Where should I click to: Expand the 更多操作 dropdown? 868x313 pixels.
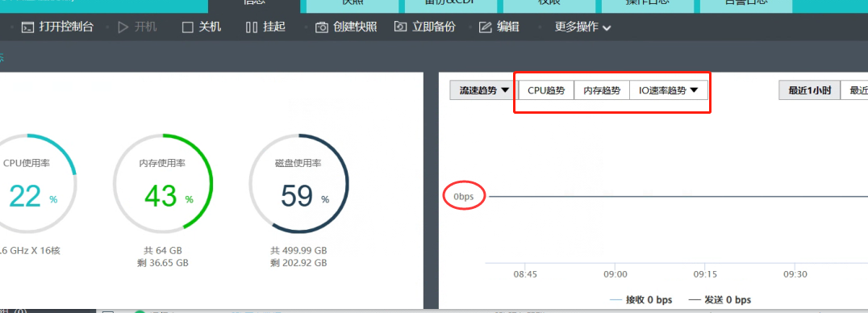coord(583,27)
